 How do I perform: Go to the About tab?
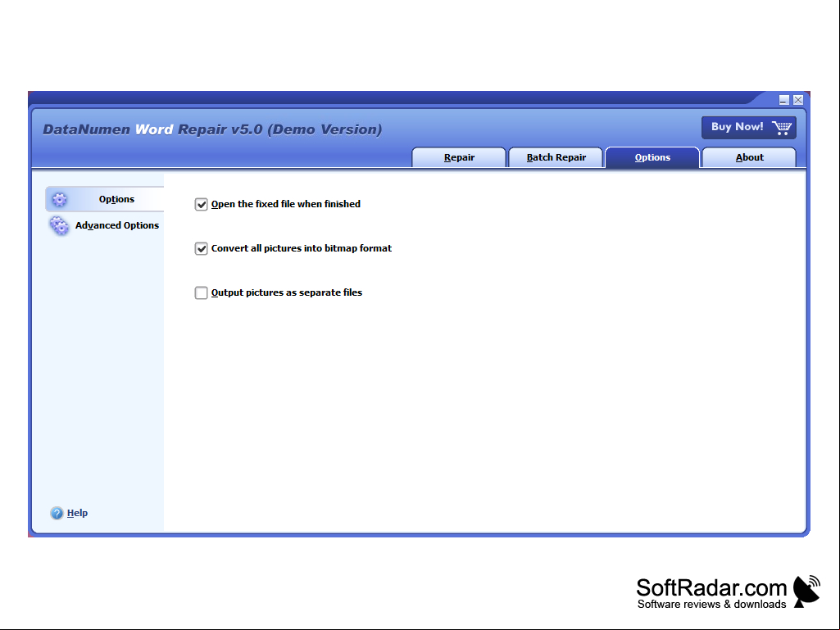749,157
